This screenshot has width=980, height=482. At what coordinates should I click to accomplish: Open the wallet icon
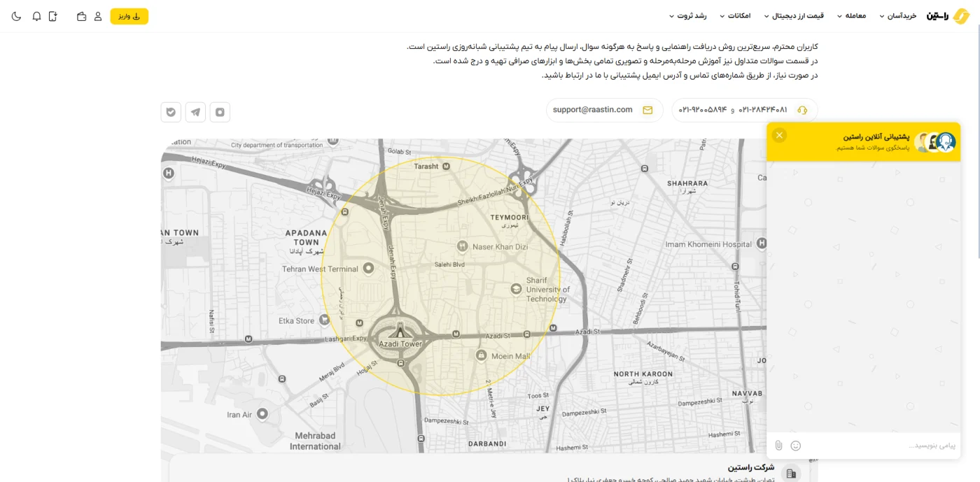tap(82, 16)
